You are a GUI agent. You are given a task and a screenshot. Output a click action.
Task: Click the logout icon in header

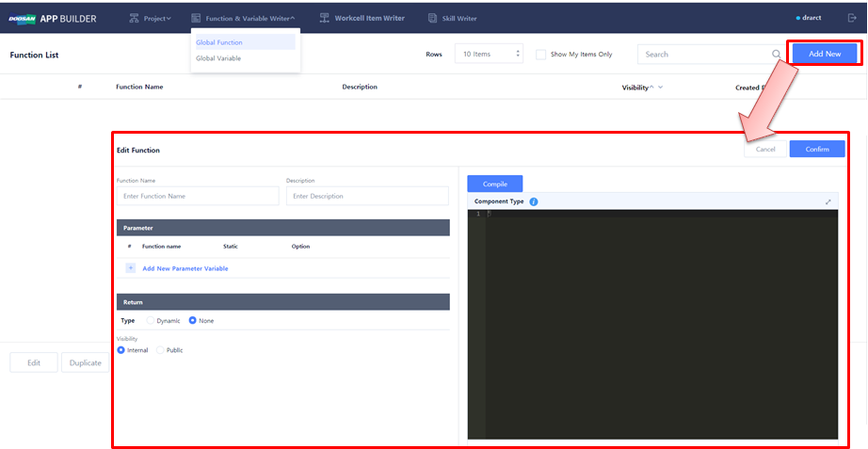pos(852,17)
